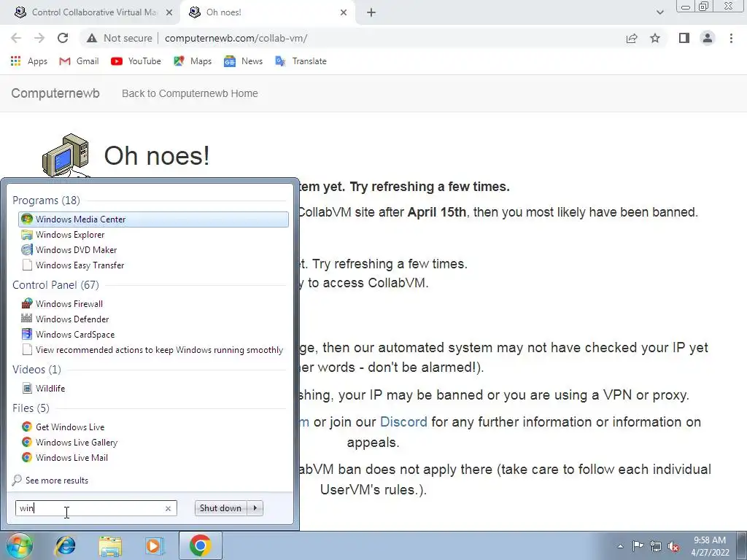Click the Files (5) category header
The height and width of the screenshot is (560, 747).
click(31, 408)
